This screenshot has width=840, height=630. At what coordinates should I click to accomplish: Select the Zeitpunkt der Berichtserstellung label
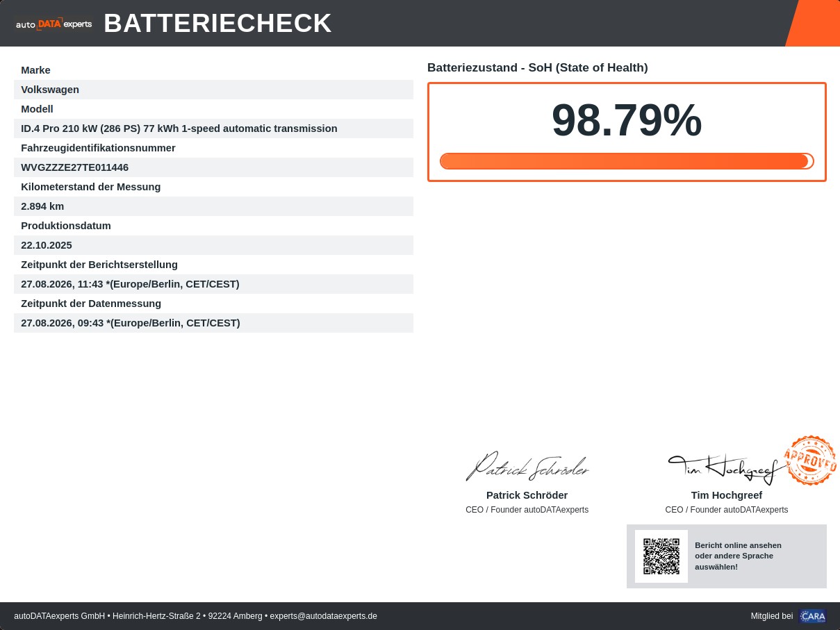pyautogui.click(x=99, y=265)
